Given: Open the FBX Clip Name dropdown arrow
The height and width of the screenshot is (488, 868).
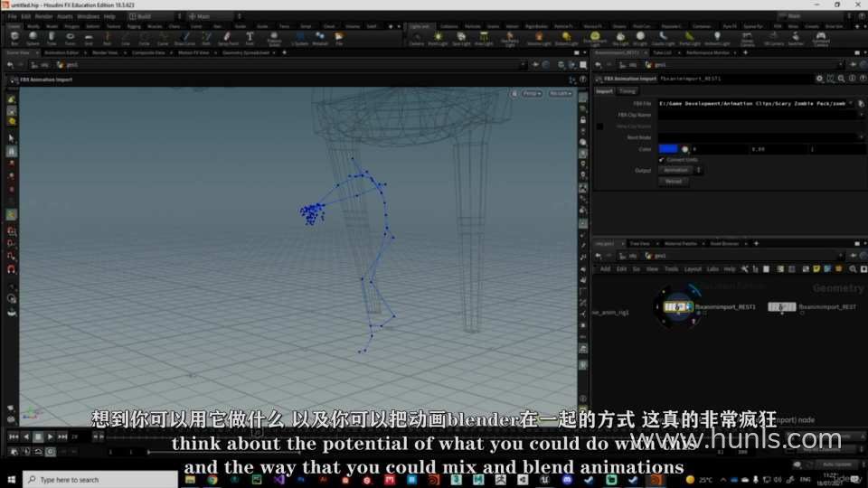Looking at the screenshot, I should [x=861, y=115].
